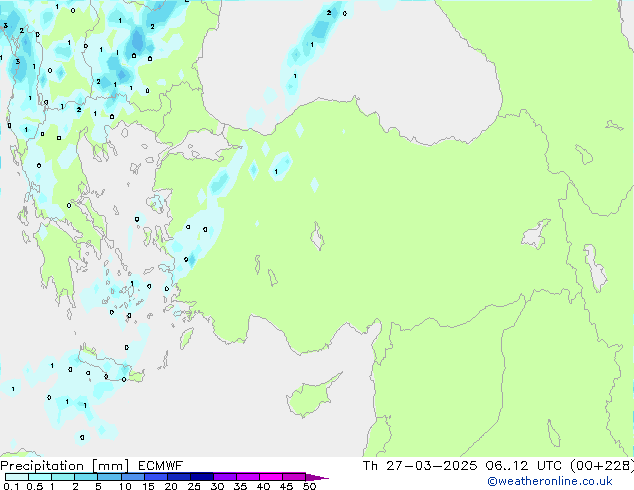Click the 35–40 mm legend swatch

pyautogui.click(x=247, y=477)
